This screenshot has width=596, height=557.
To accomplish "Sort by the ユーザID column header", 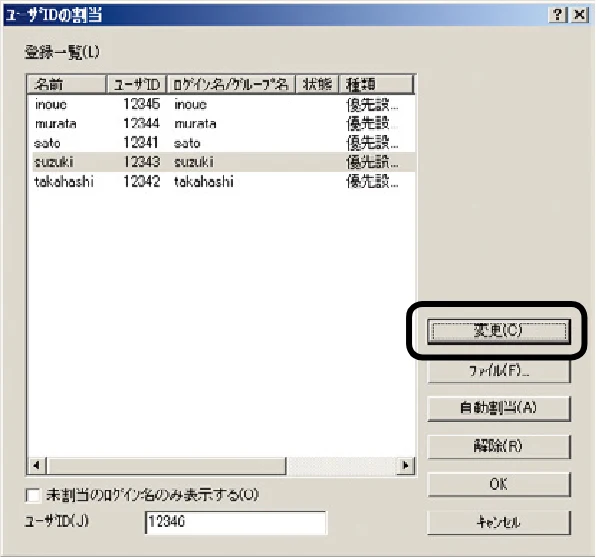I will coord(136,84).
